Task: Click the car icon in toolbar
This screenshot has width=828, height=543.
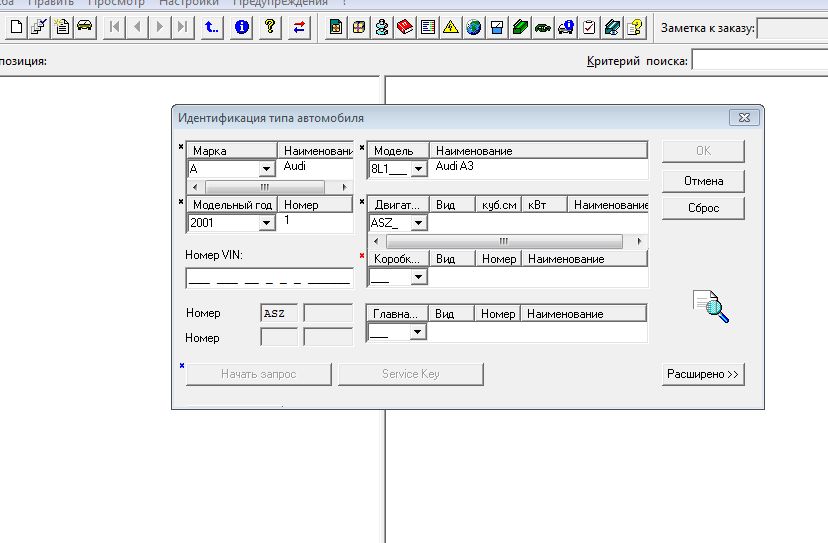Action: coord(85,27)
